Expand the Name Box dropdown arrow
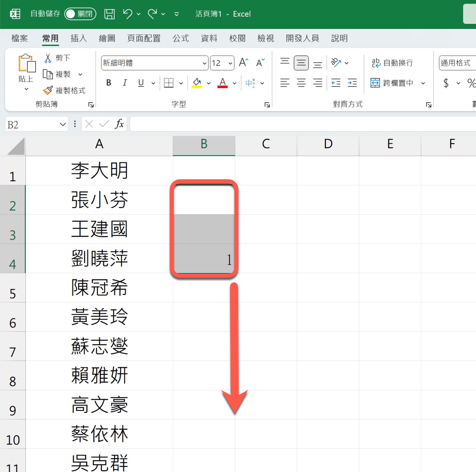Screen dimensions: 476x472 [63, 125]
